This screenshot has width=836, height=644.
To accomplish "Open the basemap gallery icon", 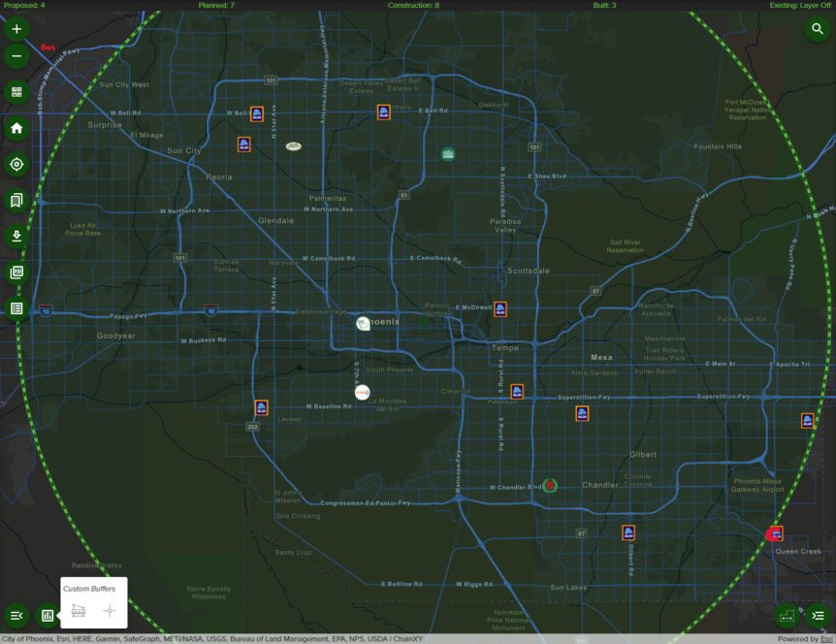I will [x=15, y=90].
